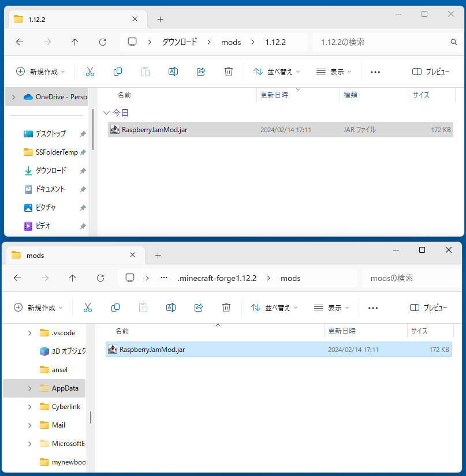Collapse the 今日 group header
Image resolution: width=466 pixels, height=476 pixels.
[106, 113]
